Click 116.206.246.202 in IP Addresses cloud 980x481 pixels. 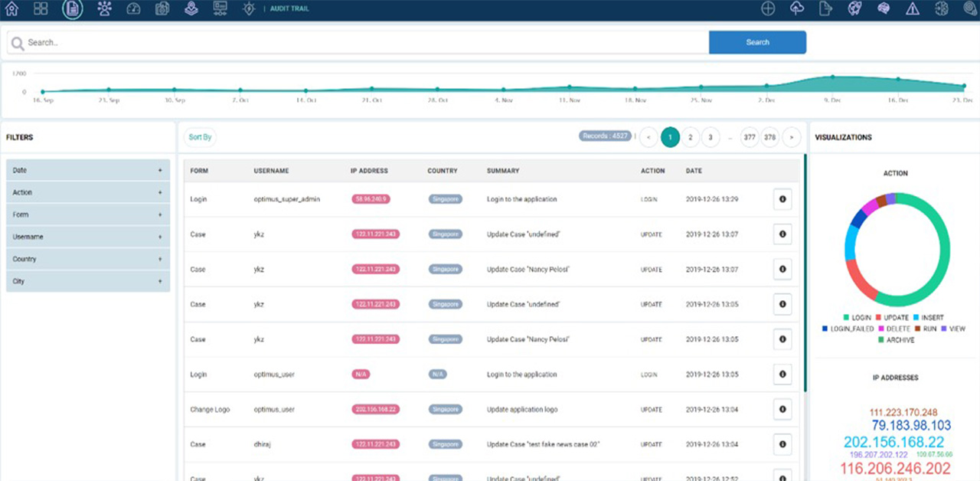[895, 469]
